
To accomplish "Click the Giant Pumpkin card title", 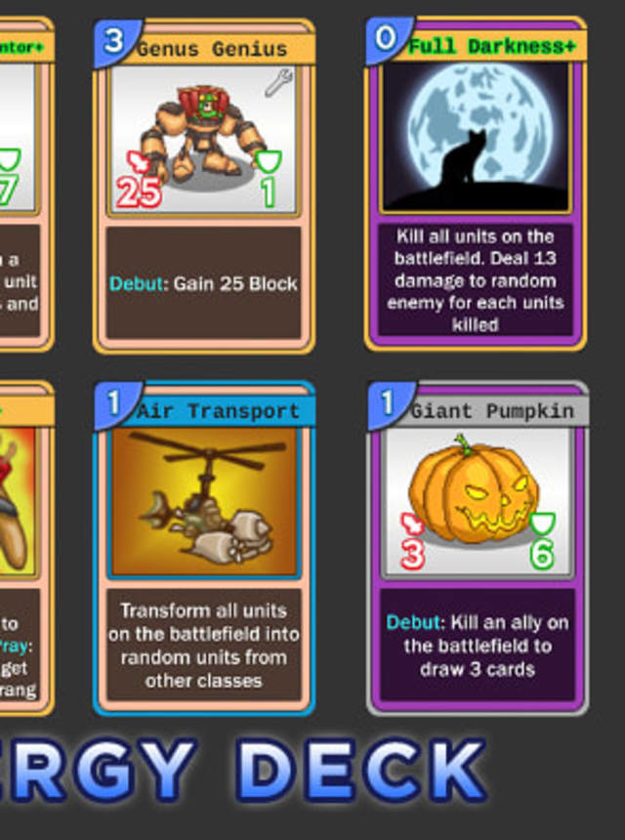I will pyautogui.click(x=492, y=411).
